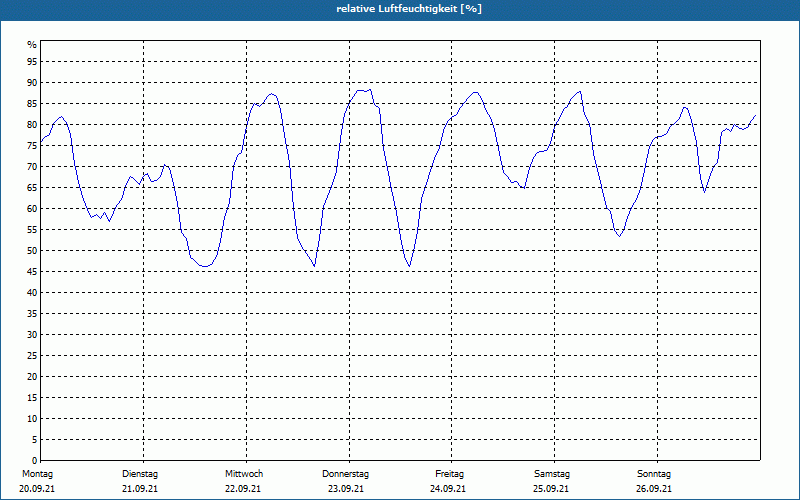Screen dimensions: 800x500
Task: Click the 10 y-axis value
Action: tap(32, 419)
